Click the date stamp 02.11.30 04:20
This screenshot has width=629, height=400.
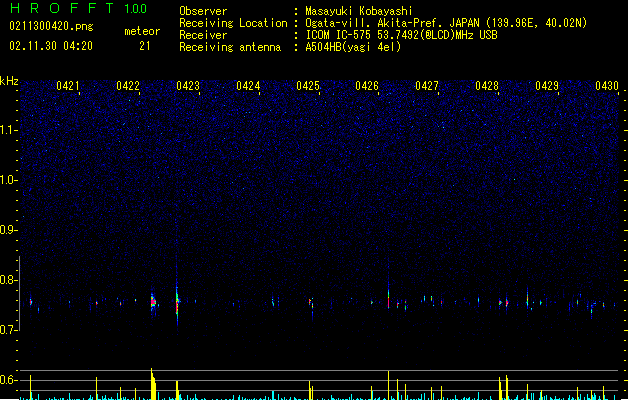point(51,46)
